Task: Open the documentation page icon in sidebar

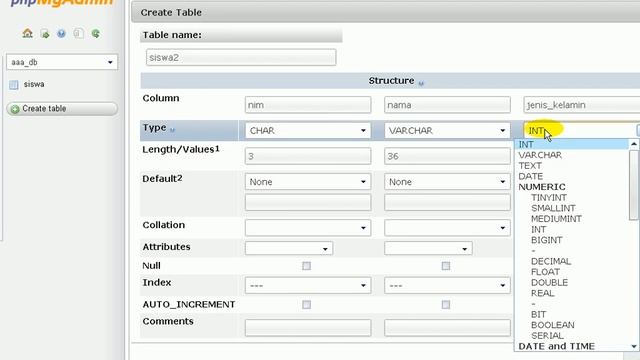Action: (x=78, y=33)
